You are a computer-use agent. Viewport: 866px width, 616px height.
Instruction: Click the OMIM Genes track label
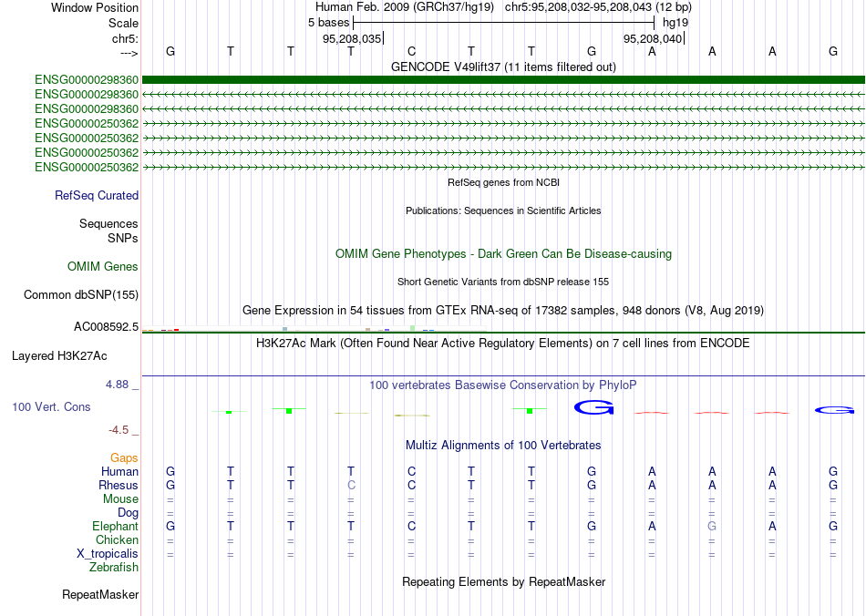coord(103,267)
